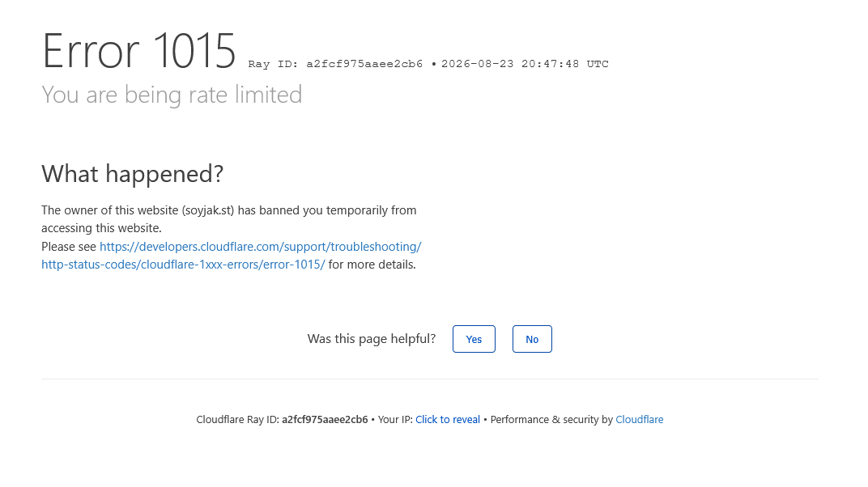Click the 'Error 1015' heading
This screenshot has width=868, height=487.
(139, 51)
